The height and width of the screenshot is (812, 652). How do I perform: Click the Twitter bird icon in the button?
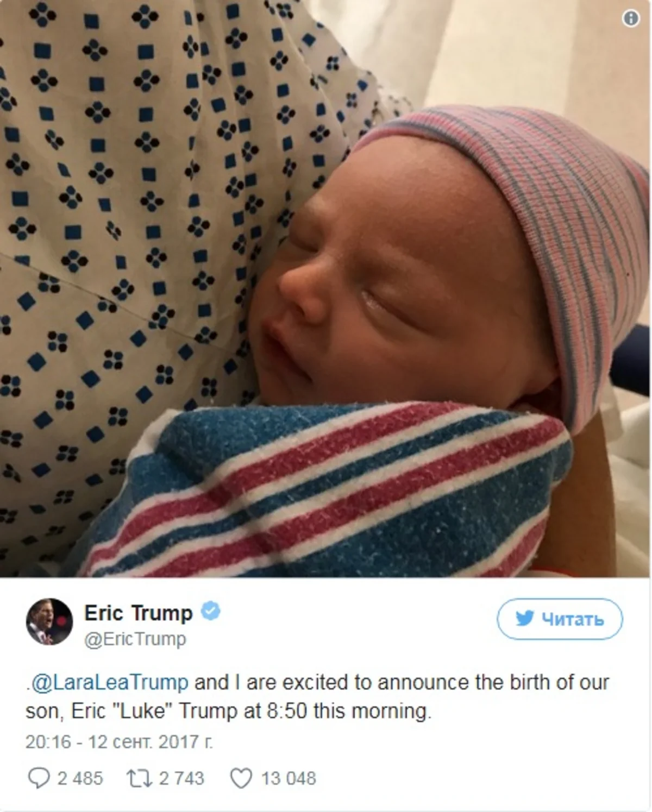524,618
